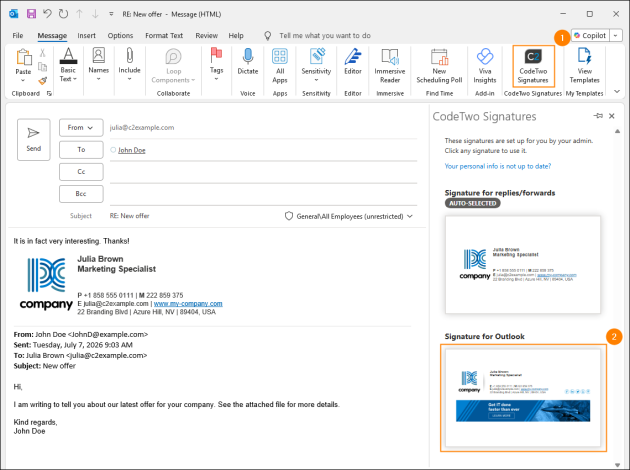Send the email with Send button
Viewport: 630px width, 470px height.
(x=34, y=139)
